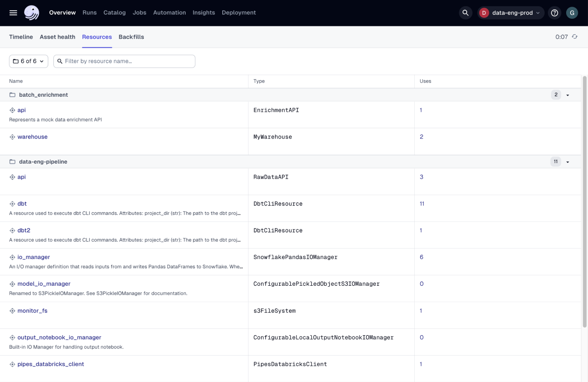
Task: Click the resource icon beside io_manager
Action: [x=12, y=257]
